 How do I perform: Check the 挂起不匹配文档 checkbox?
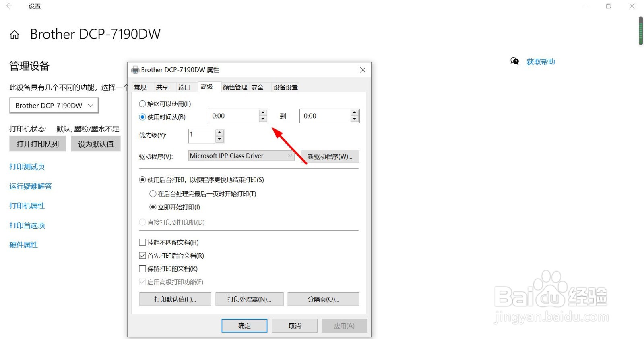click(142, 242)
